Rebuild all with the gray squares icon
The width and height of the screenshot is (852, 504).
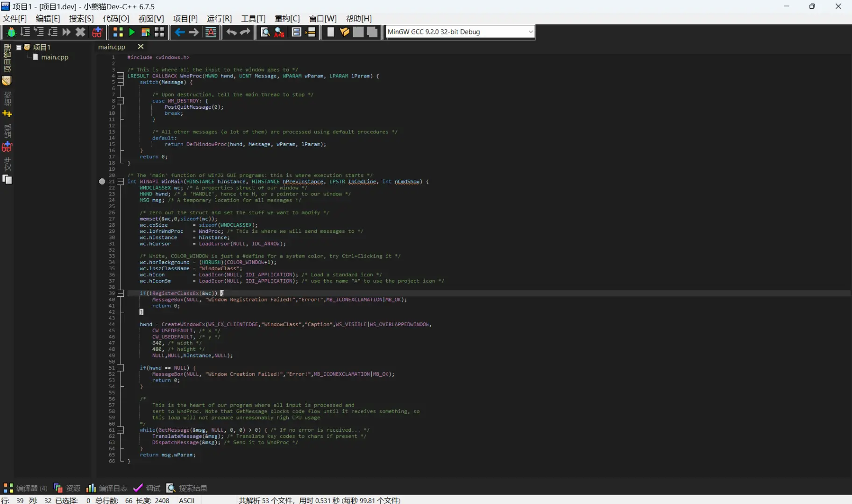(160, 32)
